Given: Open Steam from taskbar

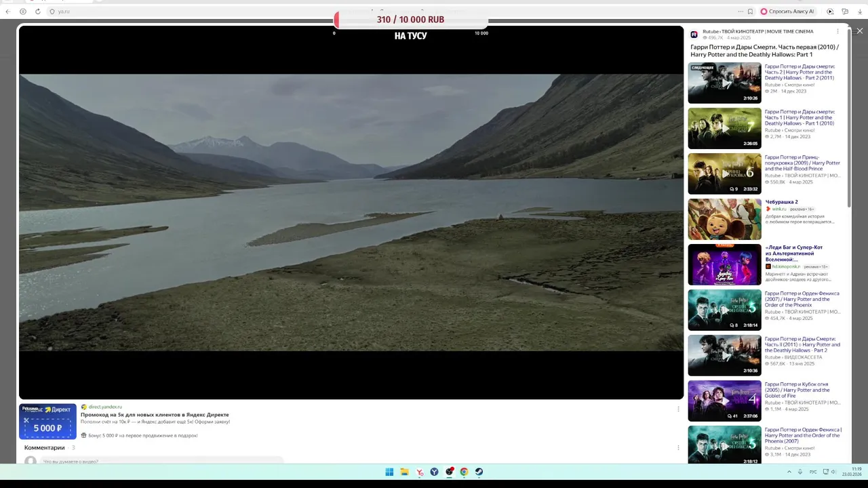Looking at the screenshot, I should (x=479, y=472).
